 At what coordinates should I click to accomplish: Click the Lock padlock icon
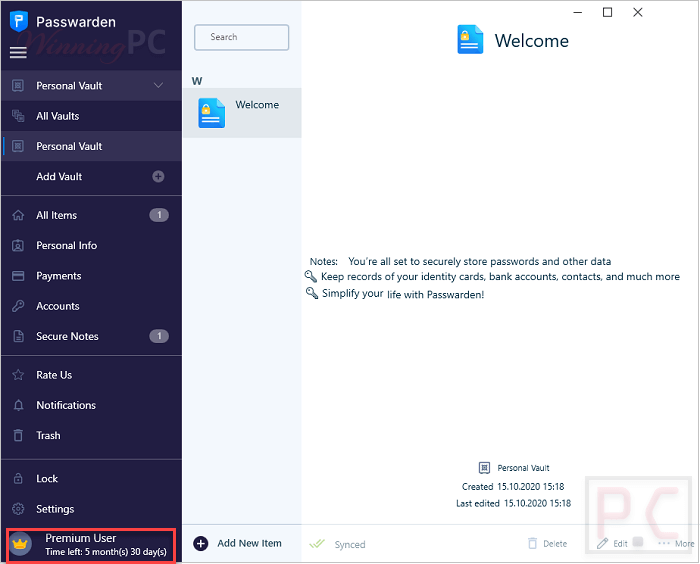tap(18, 479)
